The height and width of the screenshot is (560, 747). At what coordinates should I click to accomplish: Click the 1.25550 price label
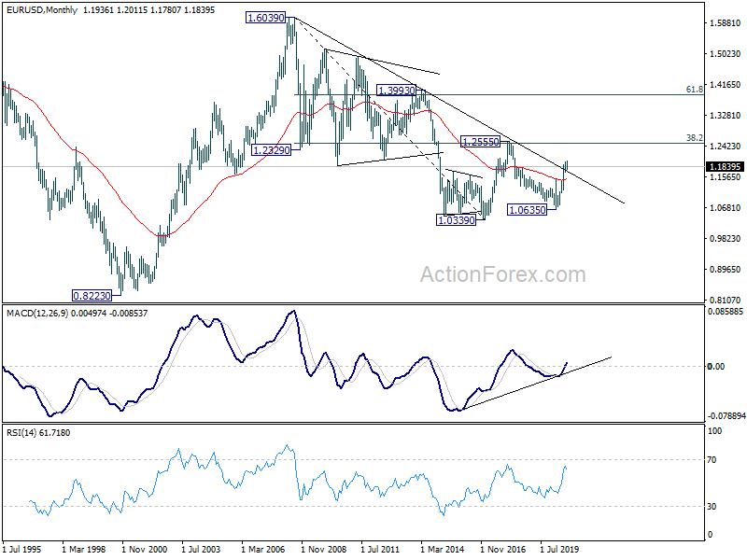pos(481,142)
